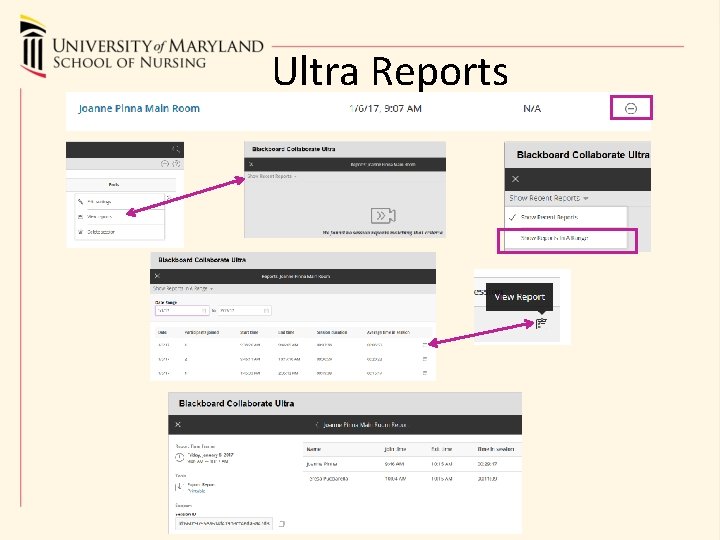Click the View Report tooltip label
Viewport: 720px width, 540px height.
[x=519, y=297]
